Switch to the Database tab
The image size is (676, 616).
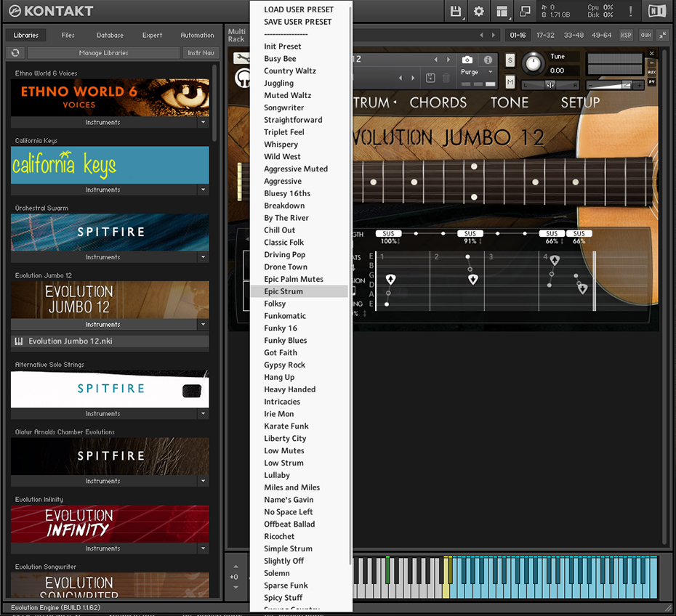110,36
